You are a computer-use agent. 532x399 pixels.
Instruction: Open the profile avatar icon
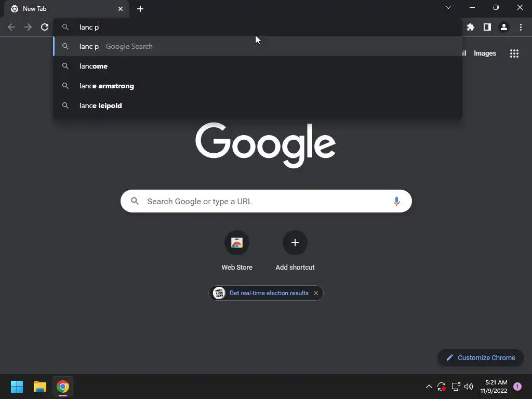pos(504,27)
